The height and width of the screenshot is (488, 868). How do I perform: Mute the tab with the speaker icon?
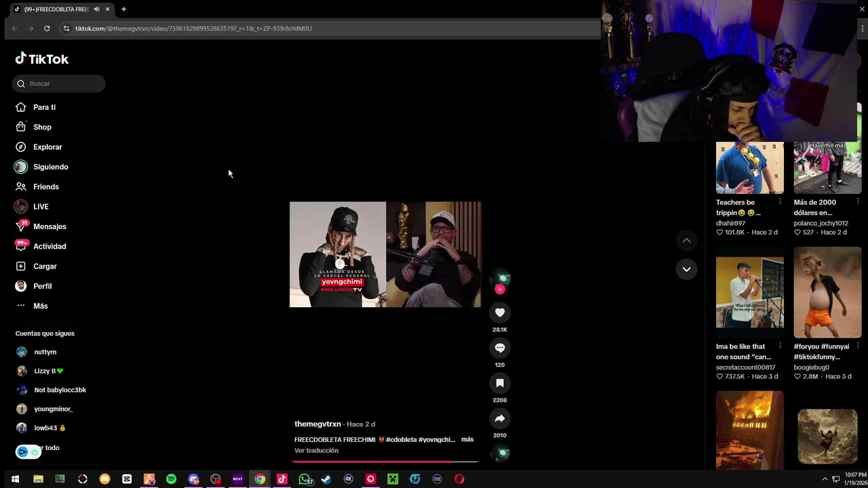click(x=96, y=9)
